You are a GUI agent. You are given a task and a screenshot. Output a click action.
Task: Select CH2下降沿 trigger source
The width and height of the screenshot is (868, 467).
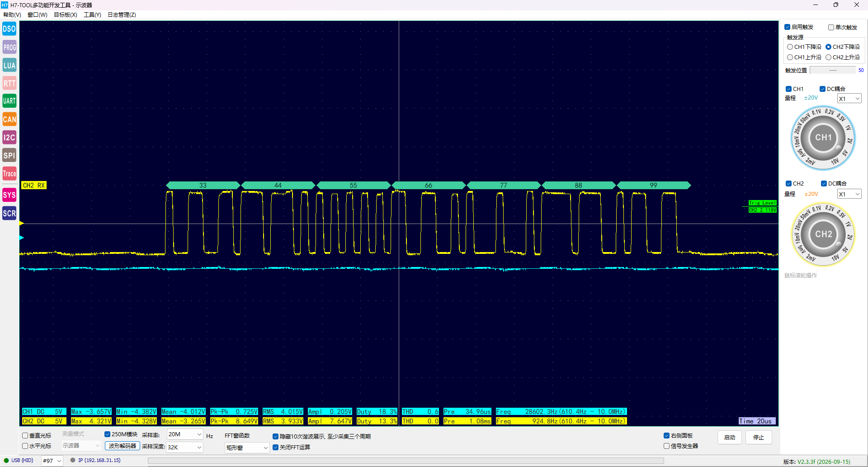point(828,47)
